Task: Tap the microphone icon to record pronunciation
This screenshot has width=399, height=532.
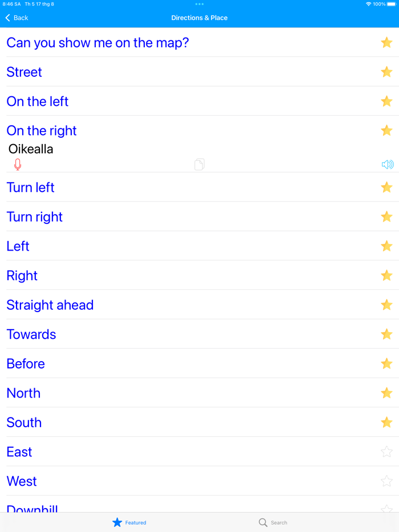Action: coord(18,164)
